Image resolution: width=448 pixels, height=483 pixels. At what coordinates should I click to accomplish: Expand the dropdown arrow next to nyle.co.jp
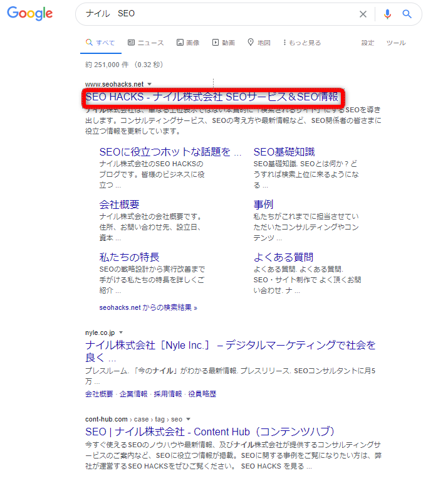[121, 332]
